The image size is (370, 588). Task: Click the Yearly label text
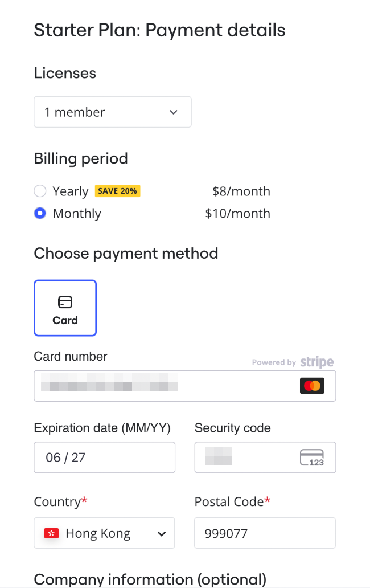coord(71,191)
